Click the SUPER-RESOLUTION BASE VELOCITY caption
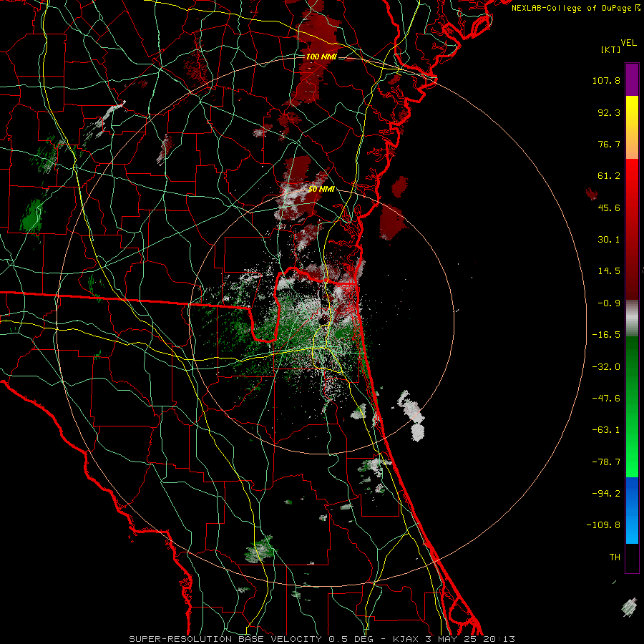The image size is (644, 644). point(227,639)
